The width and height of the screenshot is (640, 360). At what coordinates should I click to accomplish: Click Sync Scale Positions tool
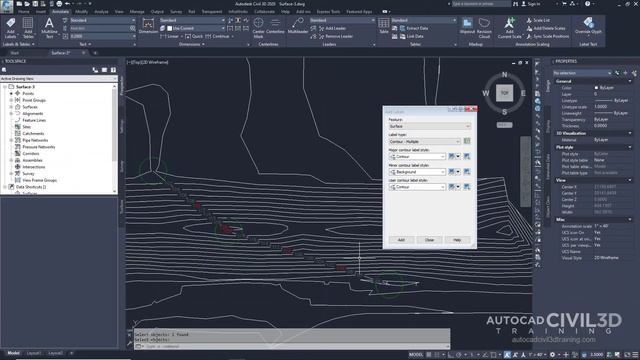pyautogui.click(x=547, y=36)
